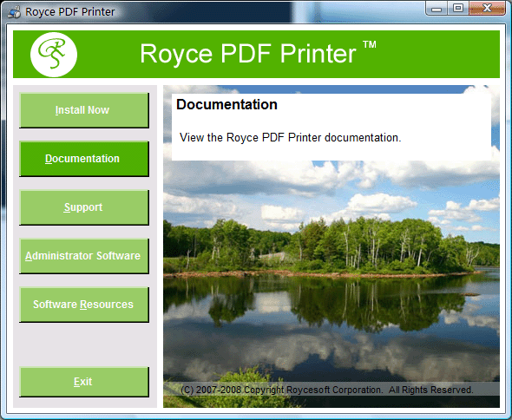Click the window title text

[x=70, y=12]
